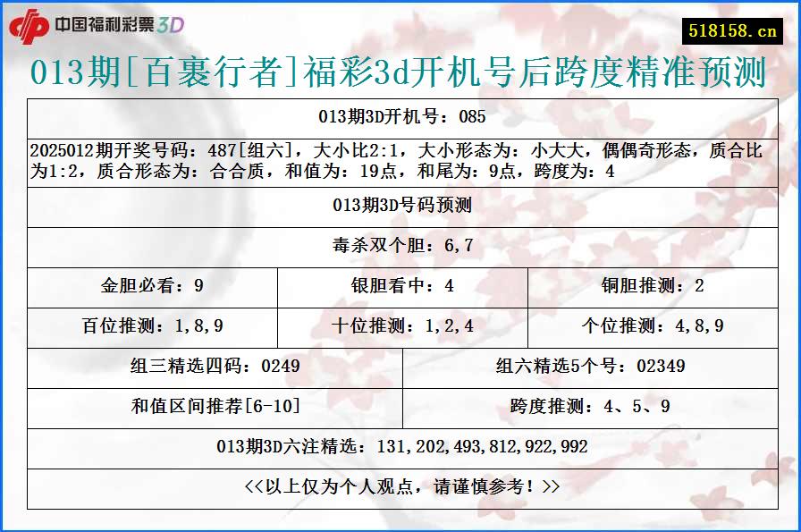The width and height of the screenshot is (801, 532).
Task: Select the 013期3D六注精选 numbers row
Action: click(x=400, y=443)
